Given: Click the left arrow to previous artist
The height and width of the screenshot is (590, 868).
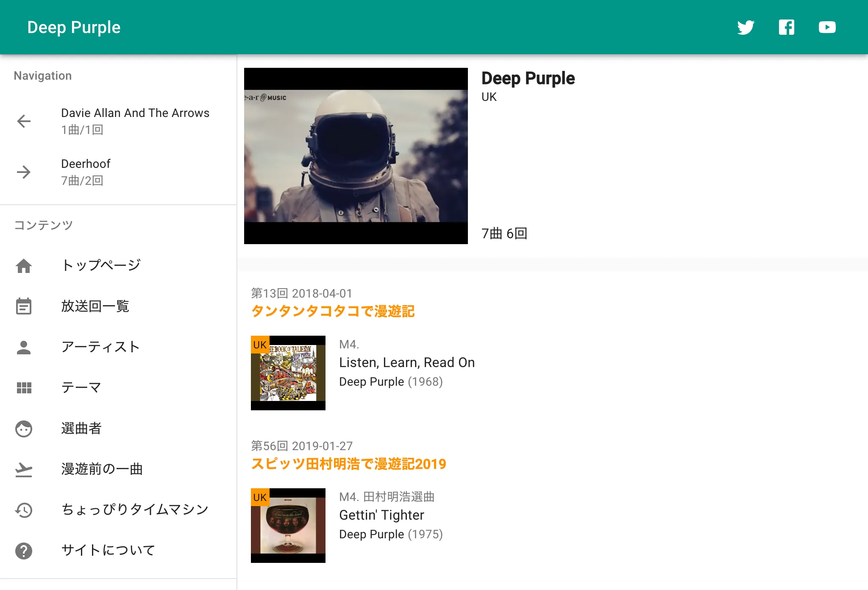Looking at the screenshot, I should coord(24,121).
